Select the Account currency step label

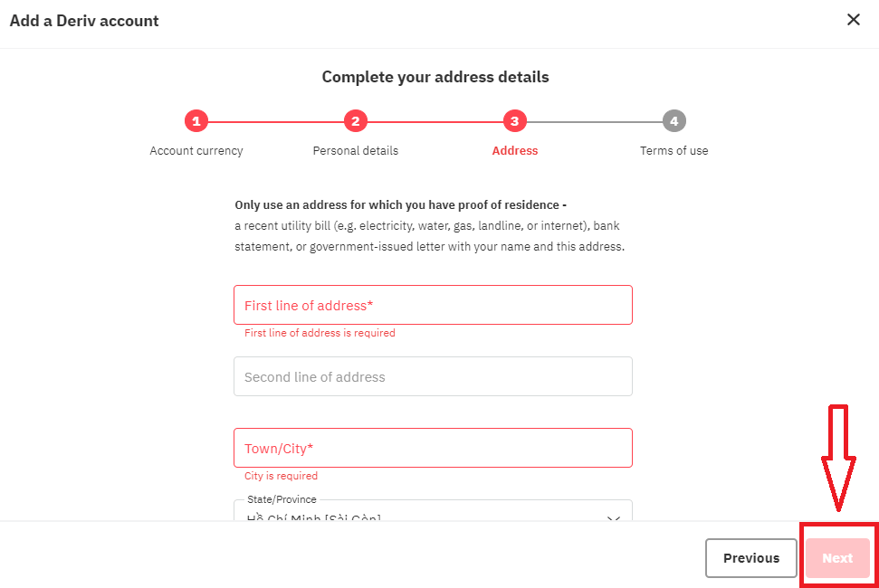coord(196,150)
